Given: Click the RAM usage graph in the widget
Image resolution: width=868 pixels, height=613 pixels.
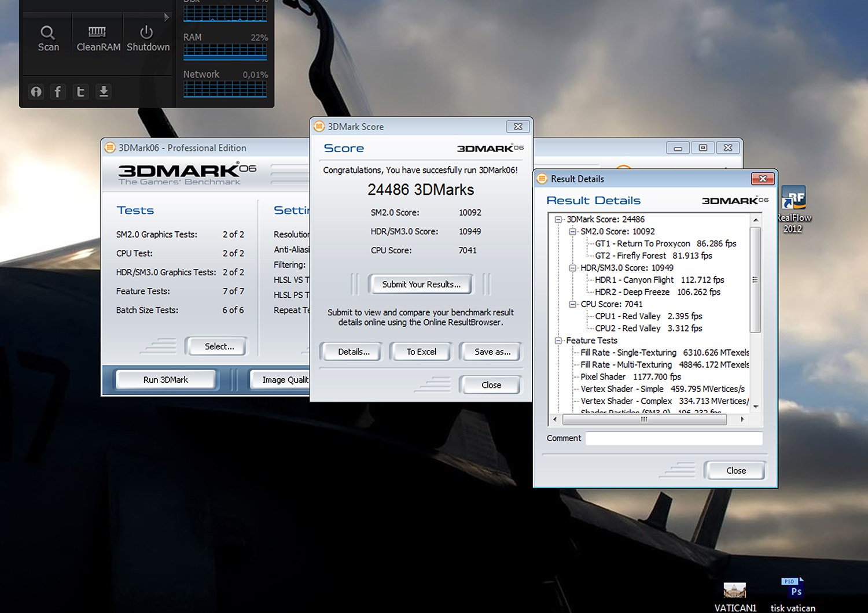Looking at the screenshot, I should (x=225, y=51).
